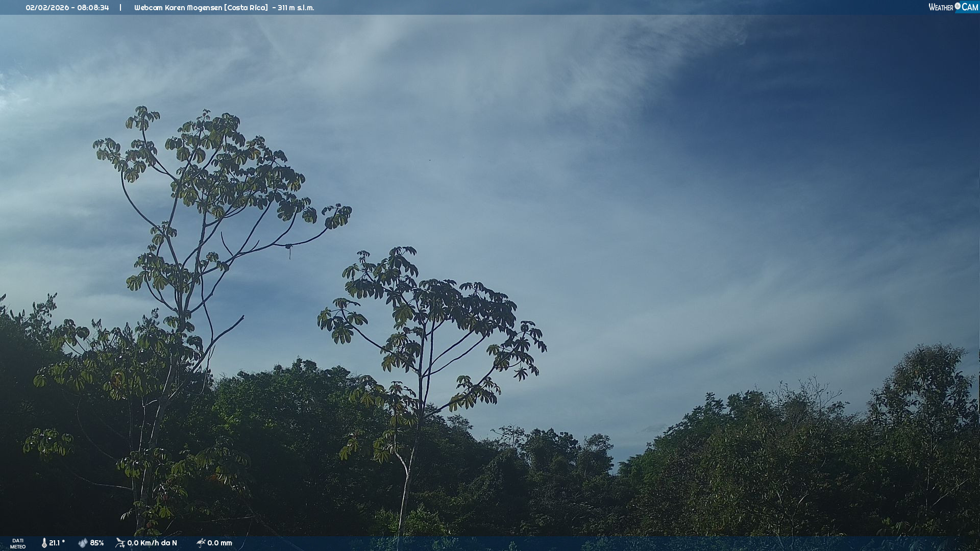This screenshot has height=551, width=980.
Task: Click the rain umbrella precipitation icon
Action: 201,543
